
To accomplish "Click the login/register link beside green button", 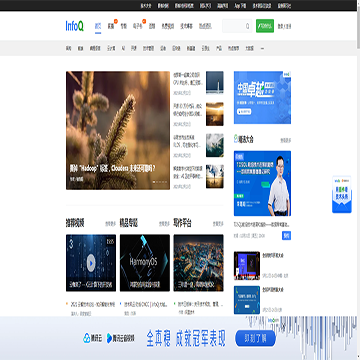I will pyautogui.click(x=284, y=26).
